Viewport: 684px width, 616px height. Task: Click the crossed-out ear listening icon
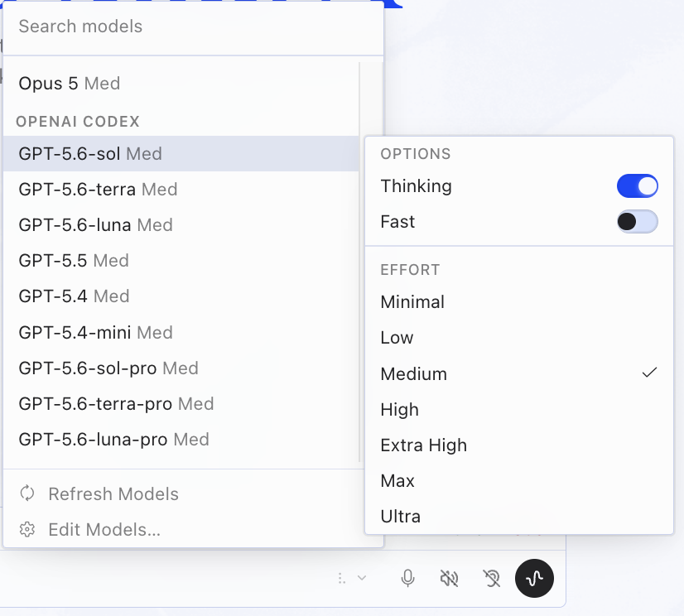[492, 579]
